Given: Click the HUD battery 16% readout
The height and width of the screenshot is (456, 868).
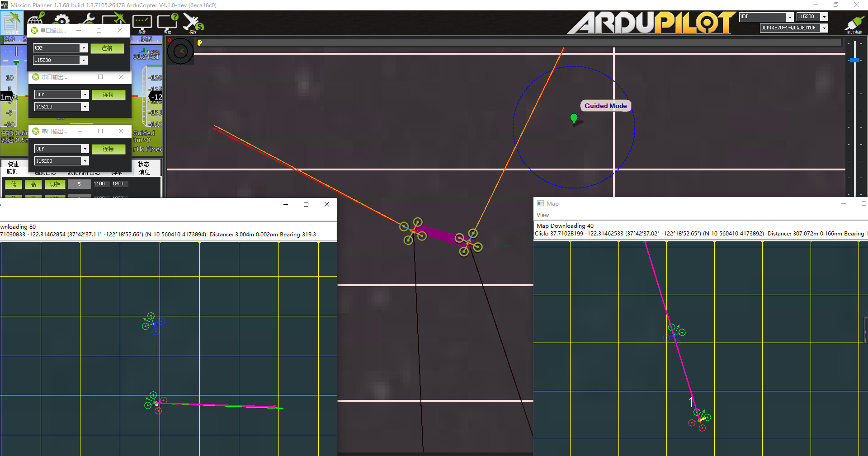Looking at the screenshot, I should (153, 52).
